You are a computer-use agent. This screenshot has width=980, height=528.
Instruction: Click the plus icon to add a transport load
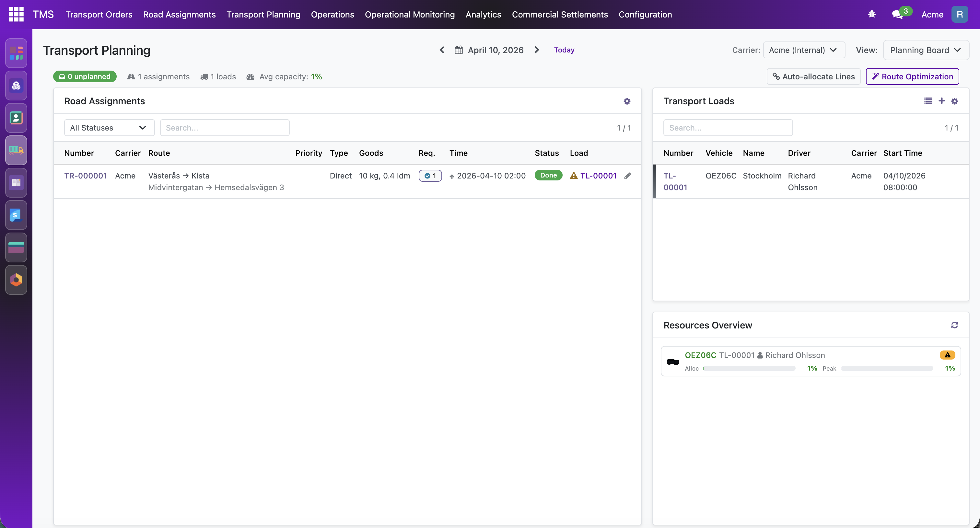[x=941, y=101]
